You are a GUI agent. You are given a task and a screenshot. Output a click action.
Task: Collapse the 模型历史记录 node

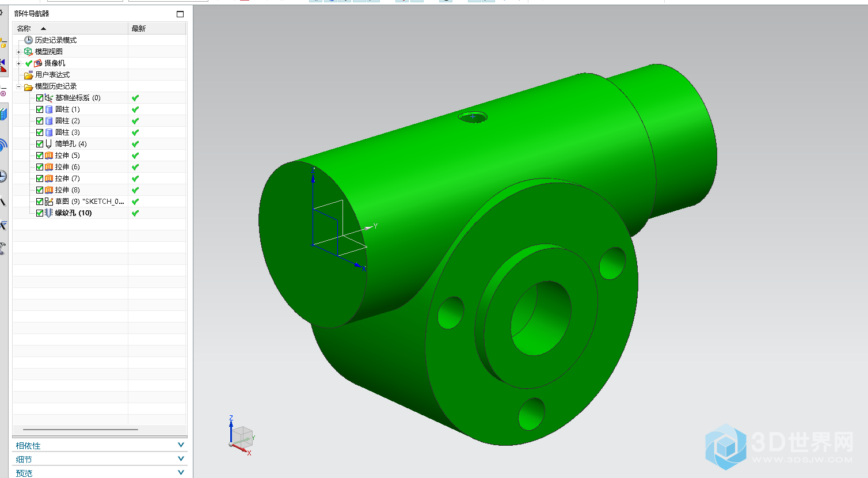pos(18,86)
